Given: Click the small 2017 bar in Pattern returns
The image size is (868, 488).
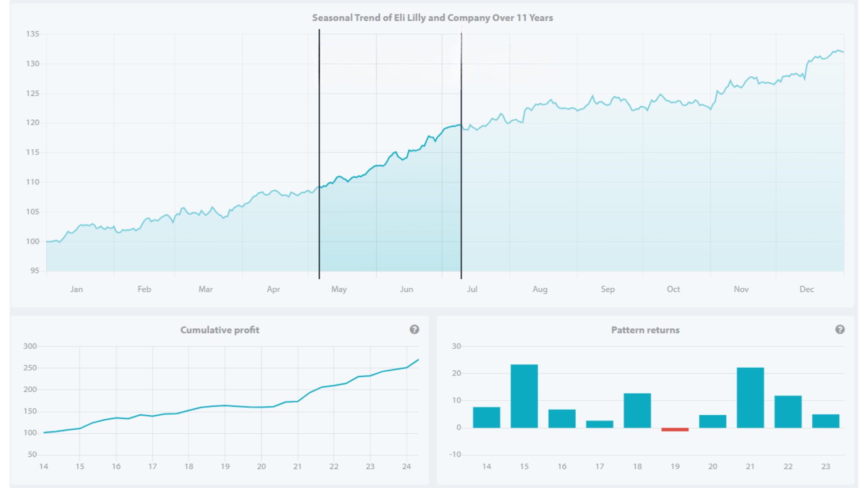Looking at the screenshot, I should click(x=599, y=424).
